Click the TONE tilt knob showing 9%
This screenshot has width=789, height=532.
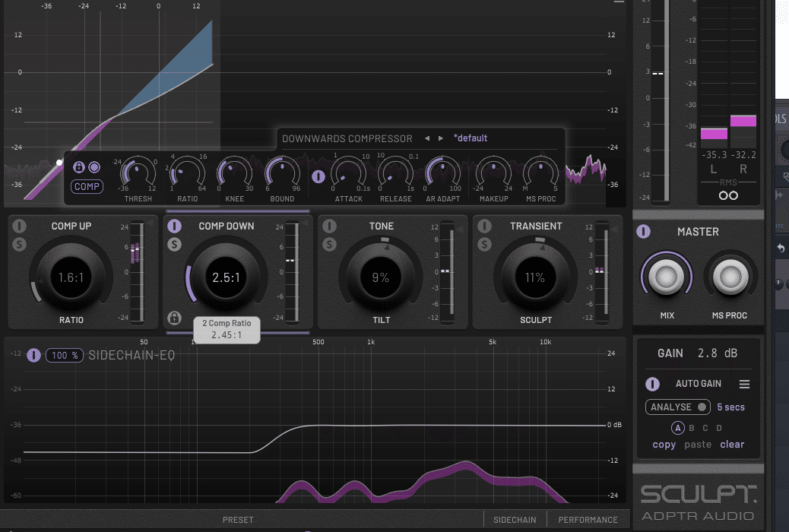point(381,277)
